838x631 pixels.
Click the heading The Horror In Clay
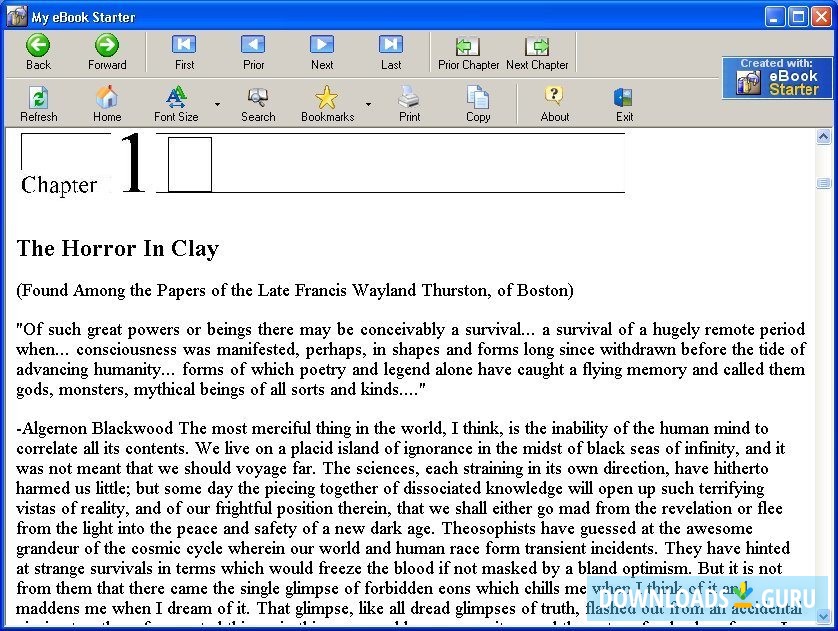point(118,248)
